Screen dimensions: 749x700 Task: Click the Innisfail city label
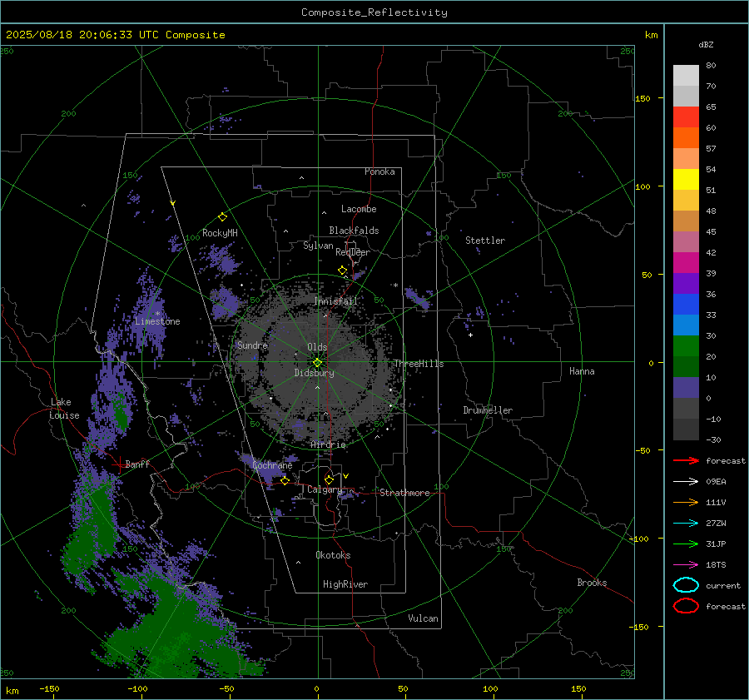(335, 301)
